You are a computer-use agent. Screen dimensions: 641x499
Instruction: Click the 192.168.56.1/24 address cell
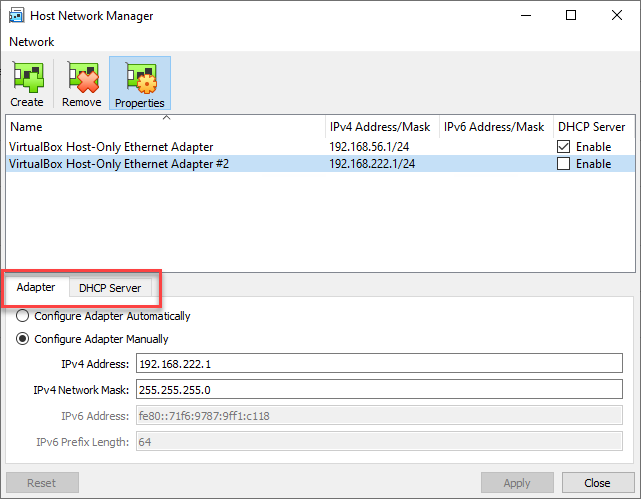click(369, 147)
